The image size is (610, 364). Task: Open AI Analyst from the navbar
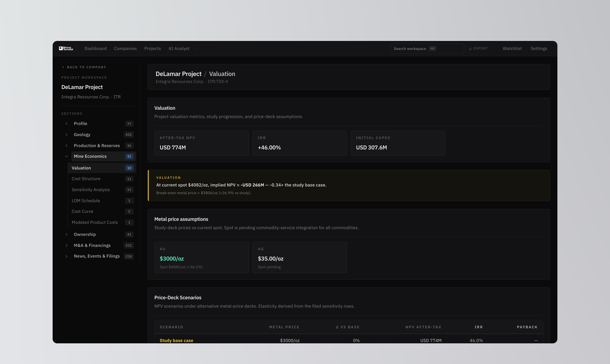179,48
